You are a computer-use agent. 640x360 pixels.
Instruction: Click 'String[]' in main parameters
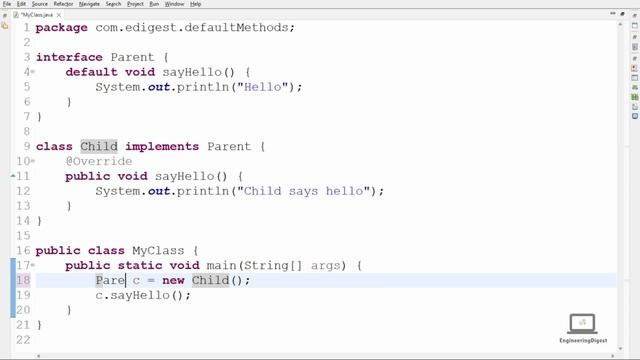274,266
